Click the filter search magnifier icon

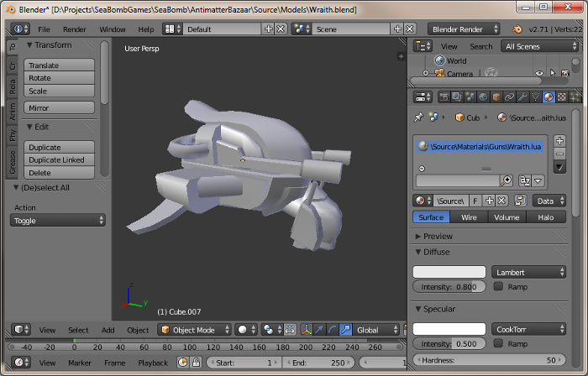[507, 181]
